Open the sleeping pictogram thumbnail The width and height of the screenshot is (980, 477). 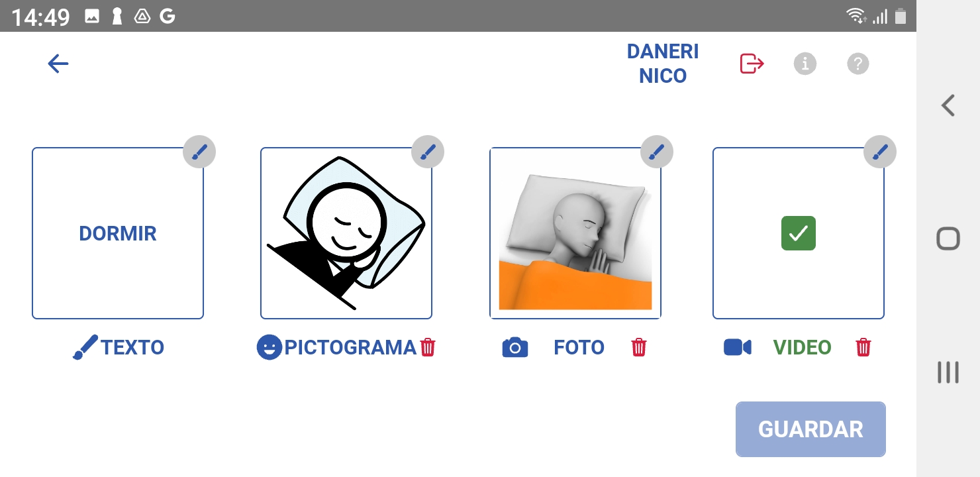[346, 233]
